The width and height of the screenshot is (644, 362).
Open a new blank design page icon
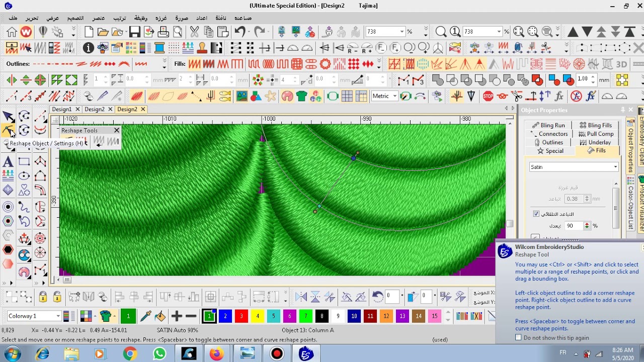pyautogui.click(x=89, y=32)
